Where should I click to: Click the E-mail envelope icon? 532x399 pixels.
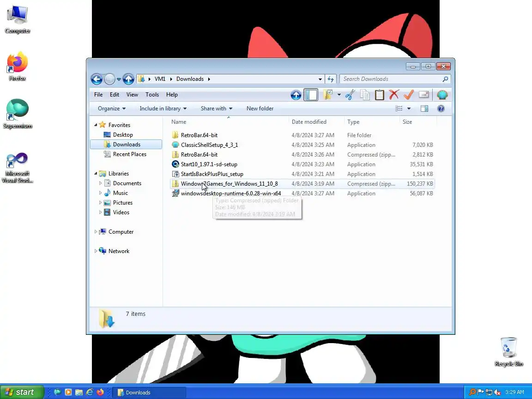tap(424, 95)
